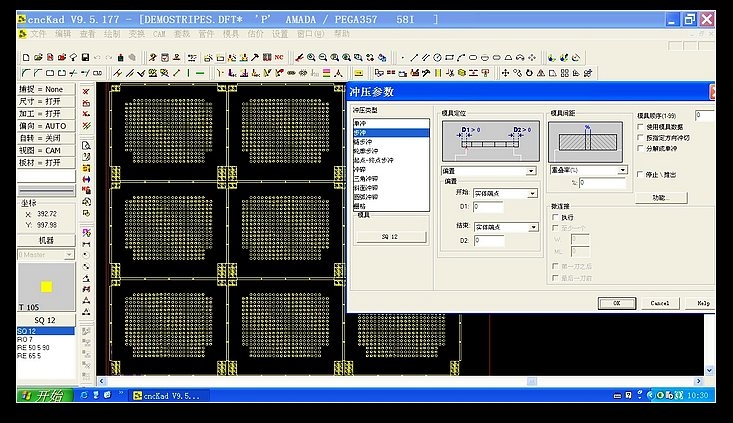Viewport: 733px width, 423px height.
Task: Select the draw rectangle tool
Action: 449,57
